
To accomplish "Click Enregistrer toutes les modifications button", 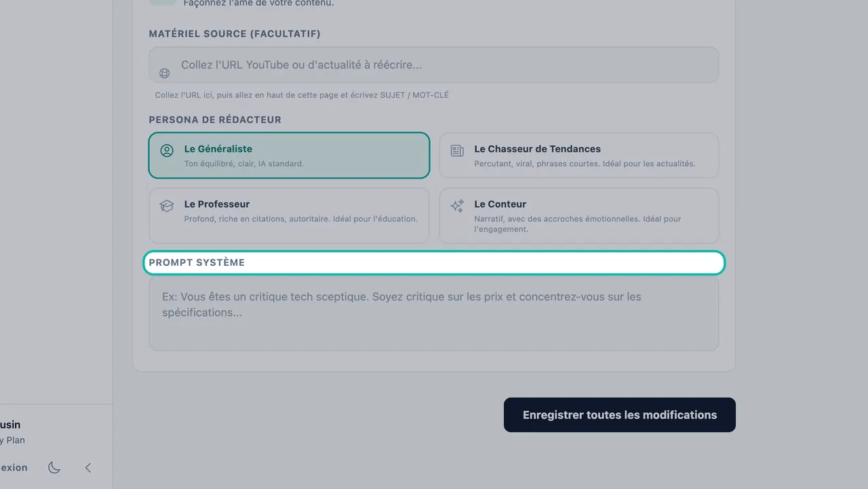I will click(x=620, y=415).
